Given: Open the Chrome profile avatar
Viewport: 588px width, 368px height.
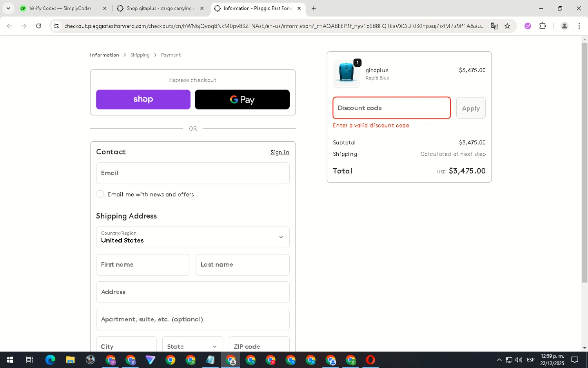Looking at the screenshot, I should (x=564, y=26).
